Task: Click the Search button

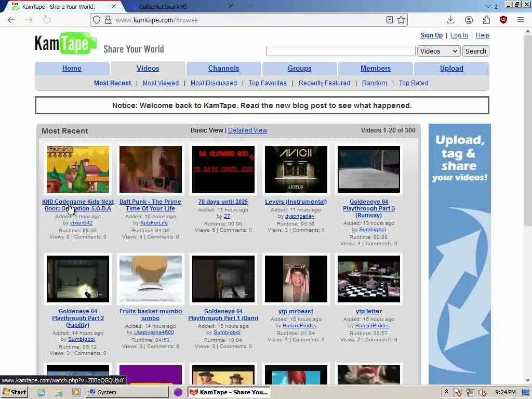Action: click(476, 51)
